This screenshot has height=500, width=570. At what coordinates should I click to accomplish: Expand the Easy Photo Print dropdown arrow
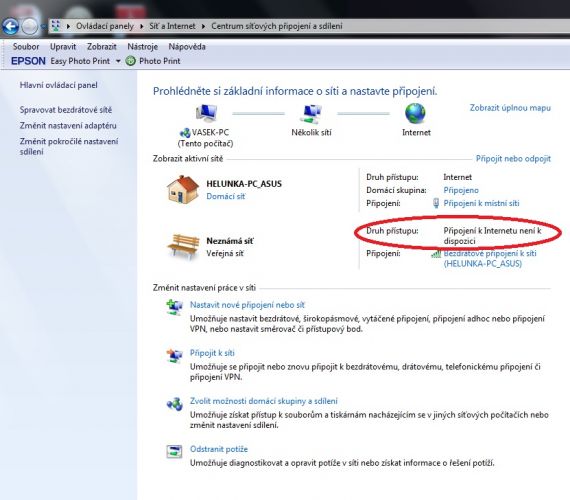point(118,61)
